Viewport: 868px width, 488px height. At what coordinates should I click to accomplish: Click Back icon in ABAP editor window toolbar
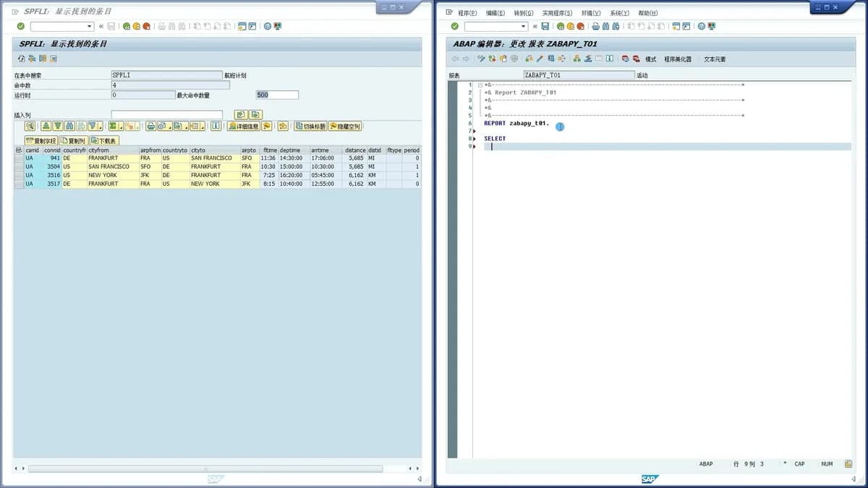pos(561,26)
